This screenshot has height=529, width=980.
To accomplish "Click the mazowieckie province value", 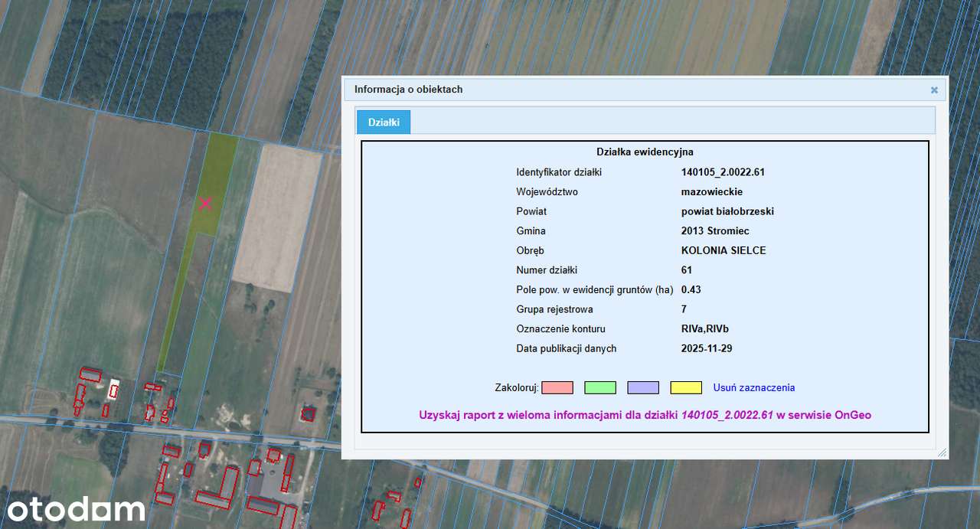I will [712, 192].
